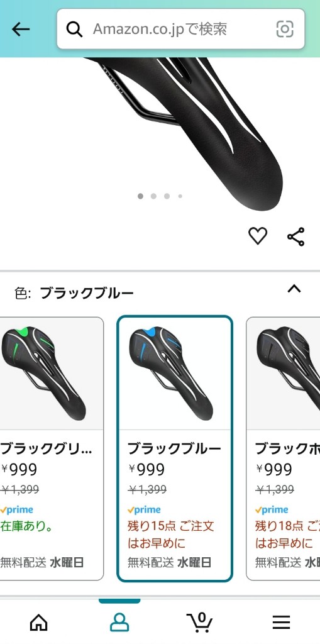
Task: Choose the ブラックホワイト color option
Action: coord(283,448)
